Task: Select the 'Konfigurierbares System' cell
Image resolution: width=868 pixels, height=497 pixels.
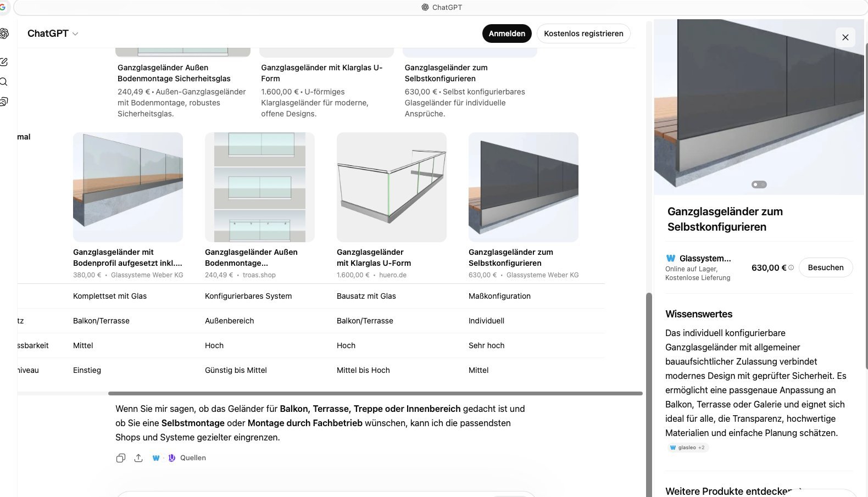Action: pyautogui.click(x=248, y=296)
